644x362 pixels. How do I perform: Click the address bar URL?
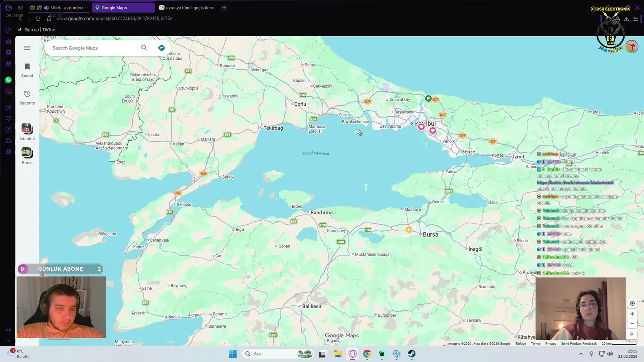pyautogui.click(x=114, y=19)
